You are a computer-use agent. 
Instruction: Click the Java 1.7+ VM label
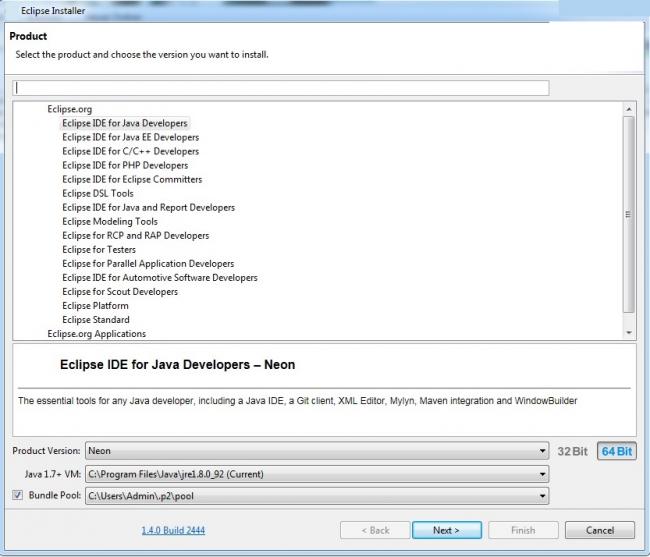(53, 474)
